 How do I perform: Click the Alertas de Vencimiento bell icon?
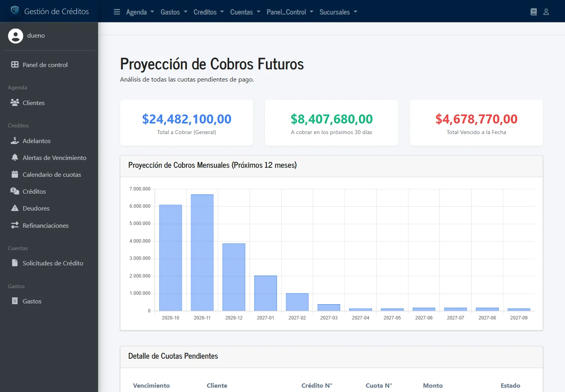pyautogui.click(x=15, y=158)
